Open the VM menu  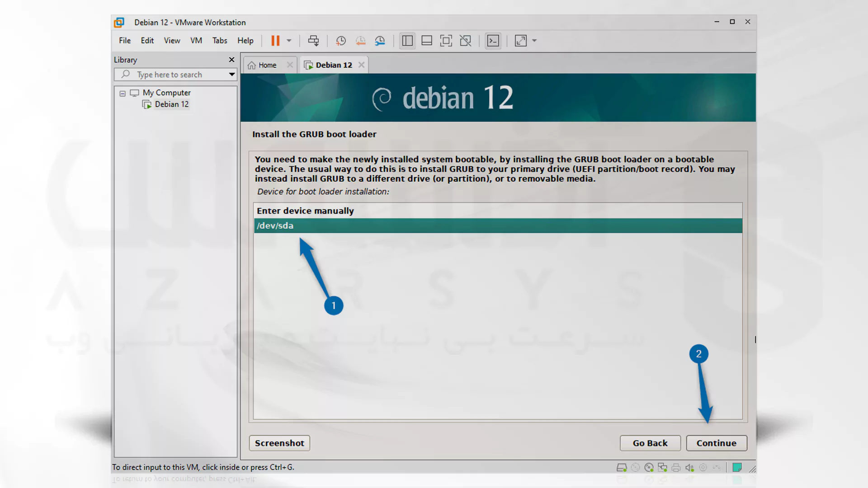pyautogui.click(x=196, y=41)
